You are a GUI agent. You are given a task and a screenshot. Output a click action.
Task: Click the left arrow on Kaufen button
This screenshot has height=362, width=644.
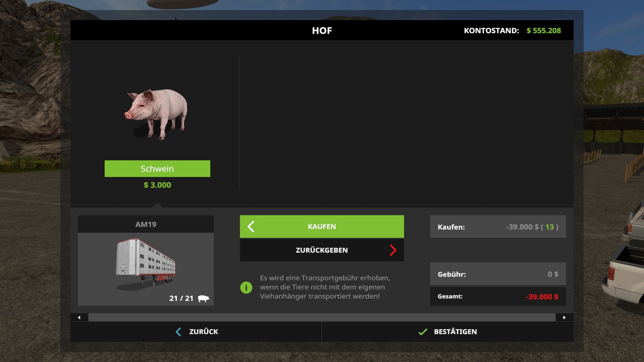coord(251,227)
